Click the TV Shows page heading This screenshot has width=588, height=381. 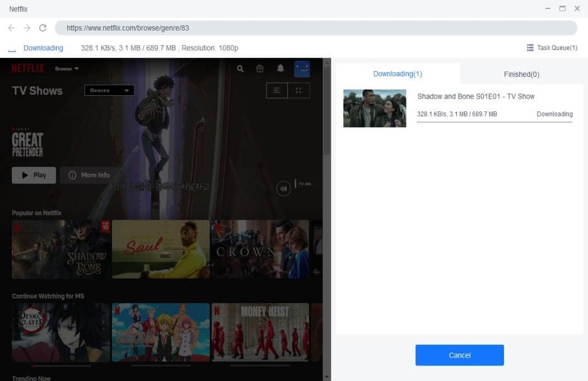[37, 91]
